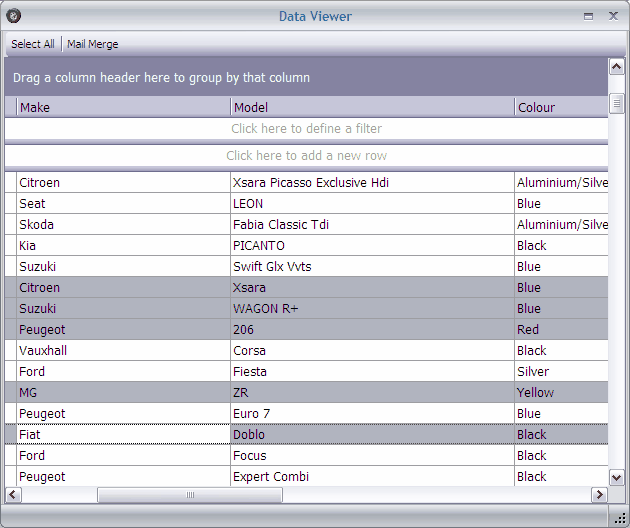Click the vertical scrollbar thumb
Image resolution: width=630 pixels, height=528 pixels.
point(616,103)
